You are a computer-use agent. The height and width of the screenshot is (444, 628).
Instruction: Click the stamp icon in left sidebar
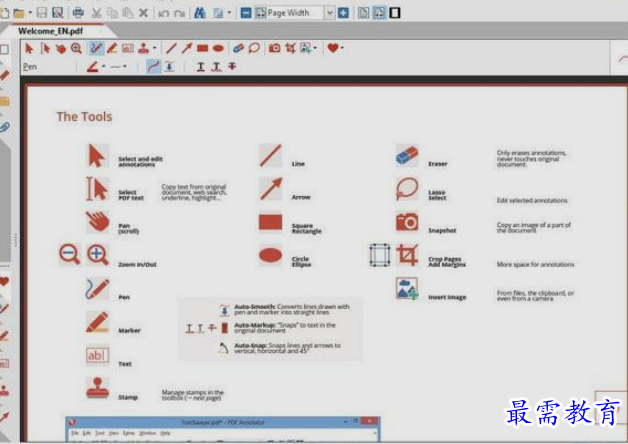tap(4, 390)
